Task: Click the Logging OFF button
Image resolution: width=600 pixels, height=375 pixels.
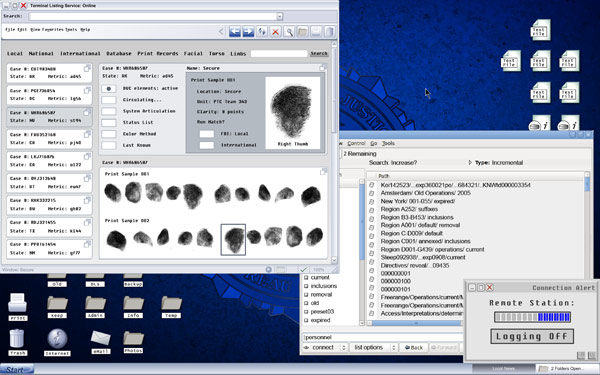Action: [532, 336]
